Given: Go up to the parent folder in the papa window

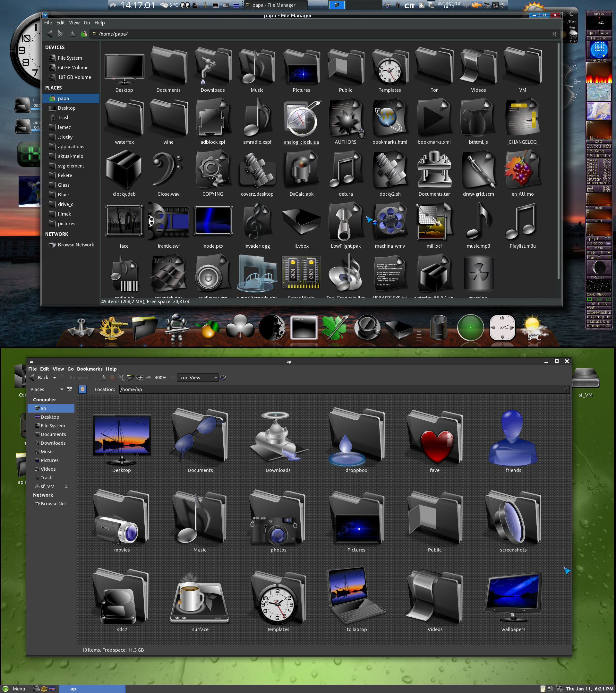Looking at the screenshot, I should click(72, 34).
